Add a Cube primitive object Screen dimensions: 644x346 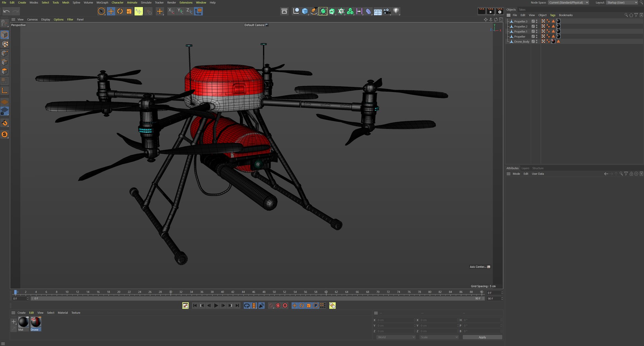(305, 11)
